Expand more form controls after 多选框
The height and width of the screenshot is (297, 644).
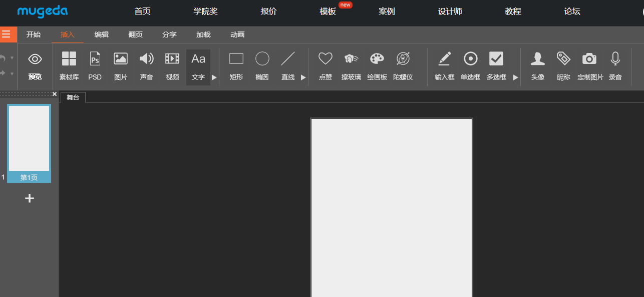click(516, 77)
